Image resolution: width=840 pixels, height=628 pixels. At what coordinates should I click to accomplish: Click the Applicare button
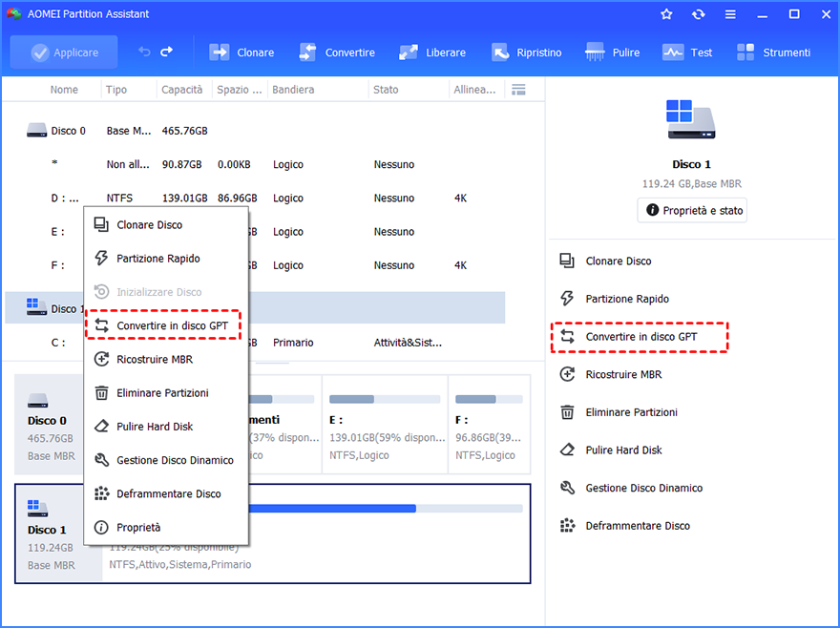[64, 52]
